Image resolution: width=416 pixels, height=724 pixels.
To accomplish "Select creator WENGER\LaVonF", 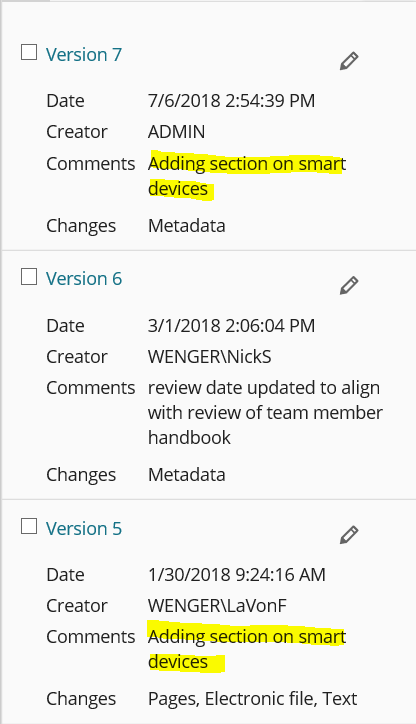I will point(217,605).
